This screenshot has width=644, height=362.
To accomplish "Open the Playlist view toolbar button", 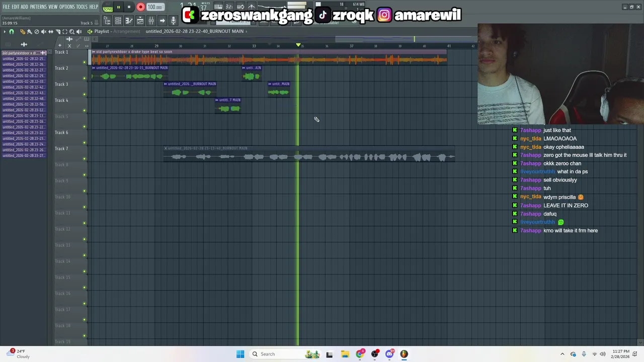I will tap(140, 21).
